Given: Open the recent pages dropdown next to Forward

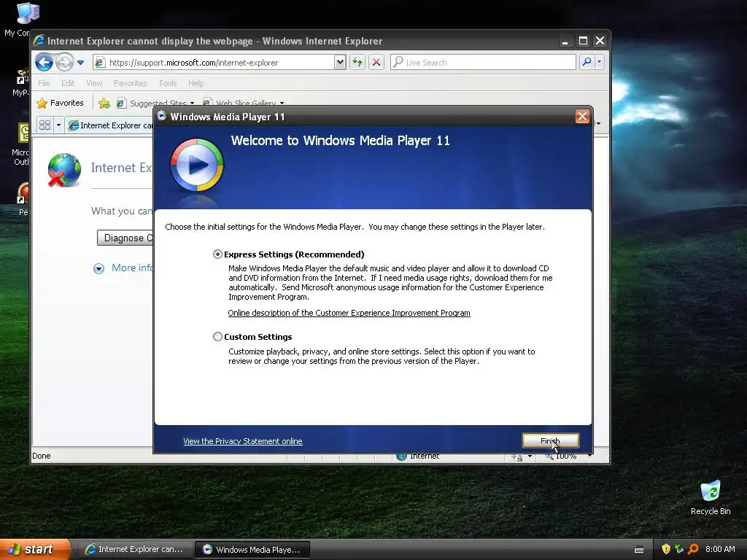Looking at the screenshot, I should point(80,63).
